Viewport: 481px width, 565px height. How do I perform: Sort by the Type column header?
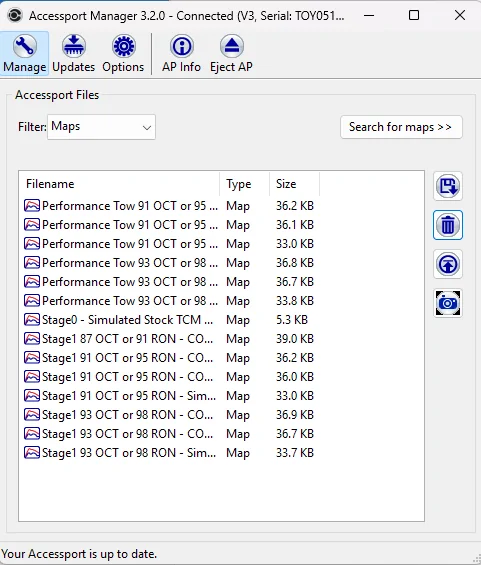(x=244, y=184)
